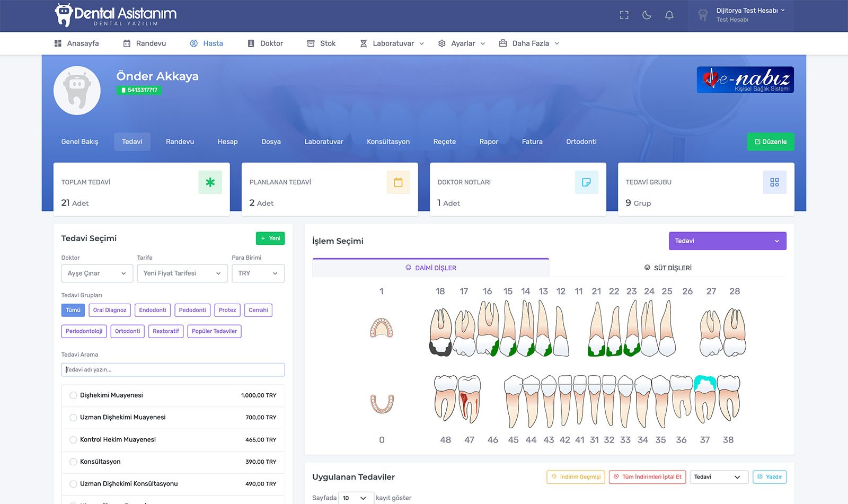Image resolution: width=848 pixels, height=504 pixels.
Task: Click the green Düzenle button
Action: pyautogui.click(x=770, y=142)
